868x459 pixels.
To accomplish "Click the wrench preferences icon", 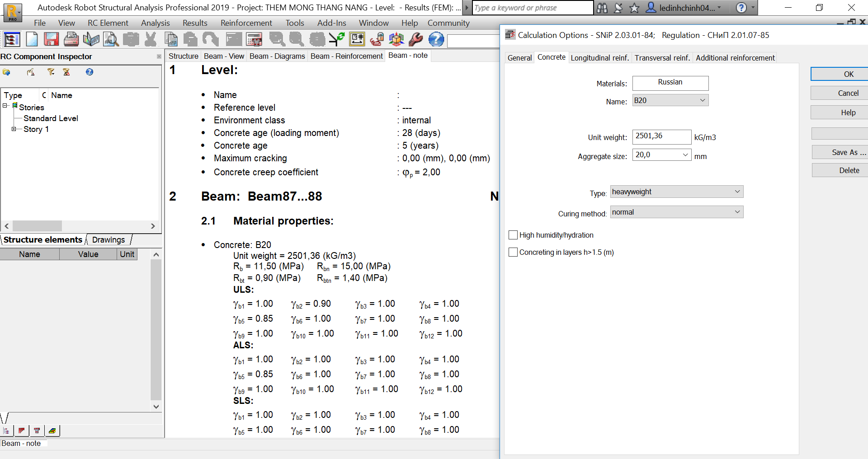I will [x=415, y=40].
